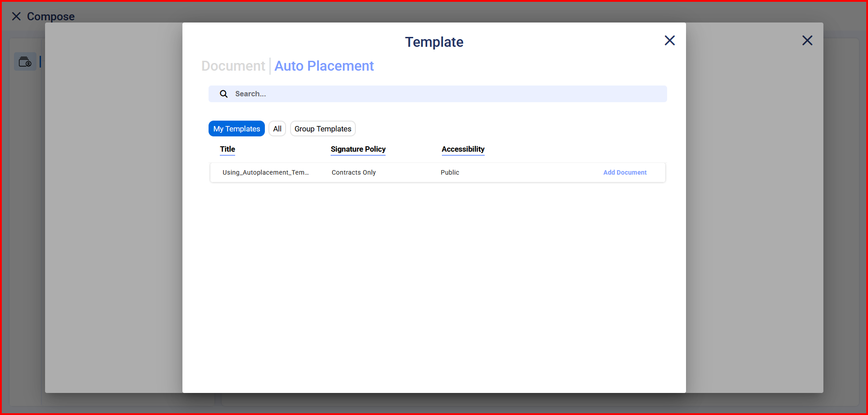Click the Template dialog heading
Screen dimensions: 868x415
434,42
